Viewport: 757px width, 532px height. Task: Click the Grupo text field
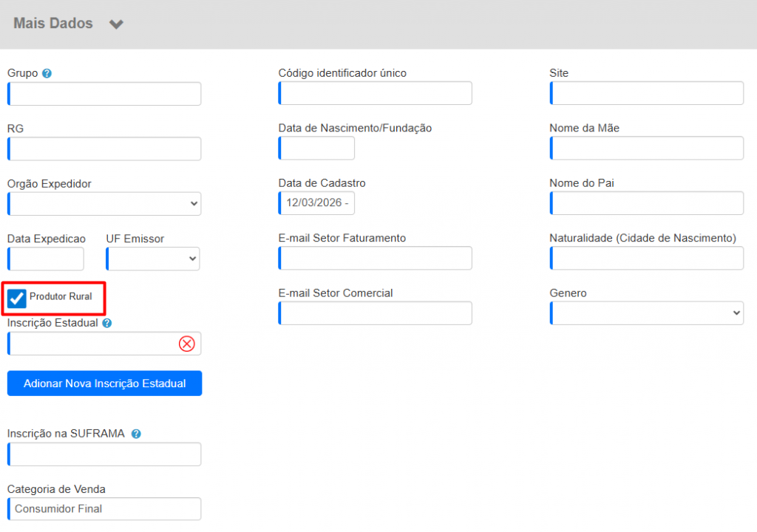104,94
